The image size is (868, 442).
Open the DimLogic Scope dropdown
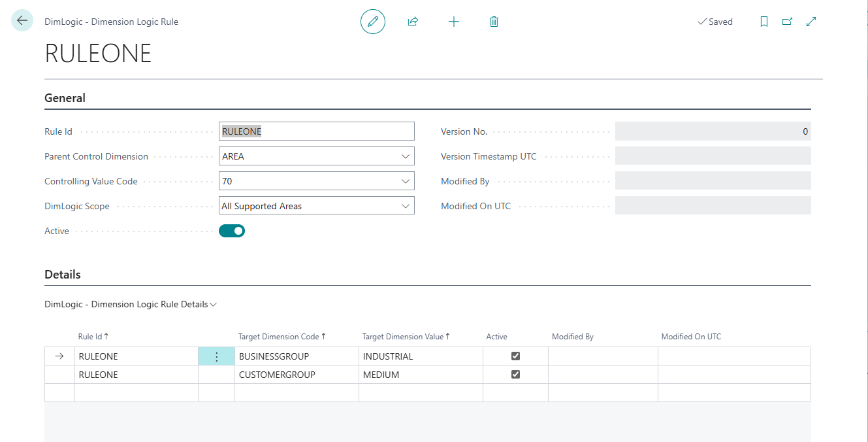405,206
